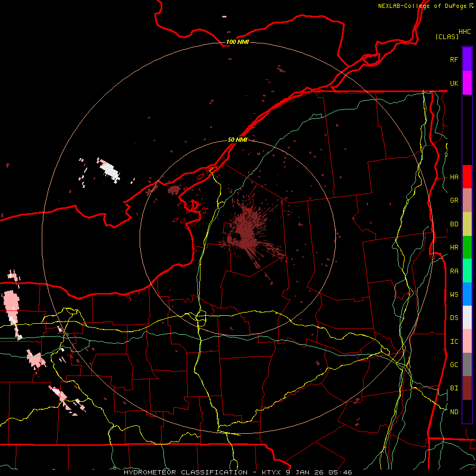Click the HYDROMETEOR CLASSIFICATION KTYX title text
Viewport: 476px width, 476px height.
(237, 472)
